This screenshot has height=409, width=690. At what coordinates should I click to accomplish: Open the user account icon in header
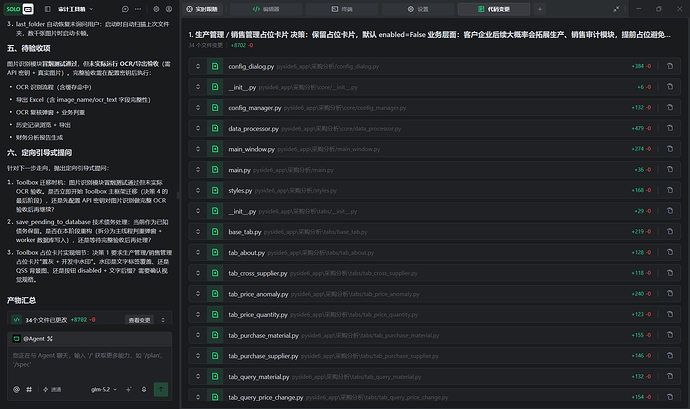169,9
